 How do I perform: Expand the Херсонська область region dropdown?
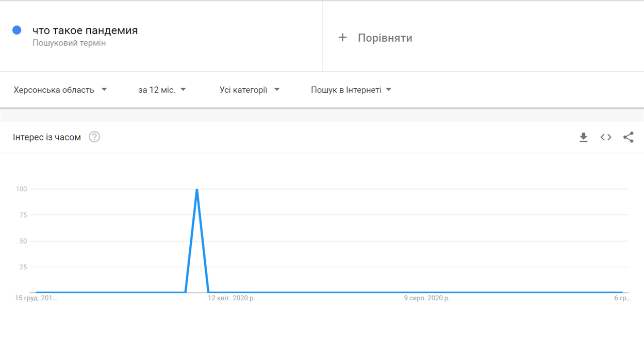(60, 90)
